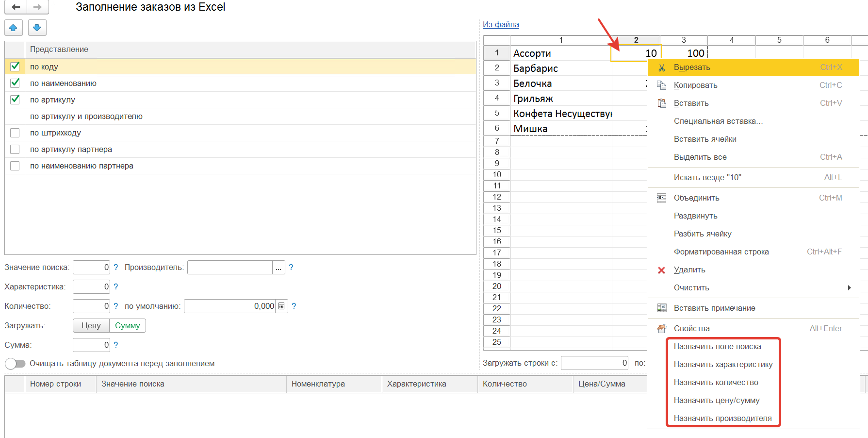868x438 pixels.
Task: Go forward with the right arrow button
Action: (x=37, y=7)
